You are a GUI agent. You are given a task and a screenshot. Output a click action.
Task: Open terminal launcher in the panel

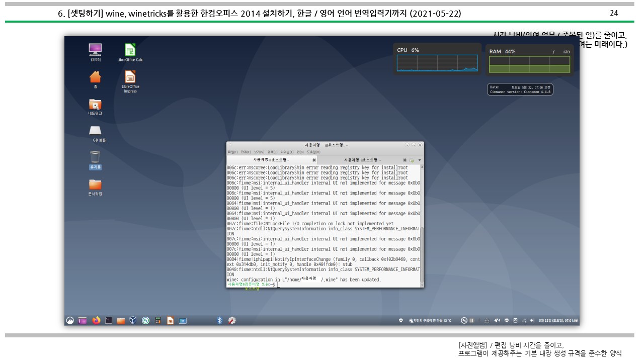tap(109, 320)
